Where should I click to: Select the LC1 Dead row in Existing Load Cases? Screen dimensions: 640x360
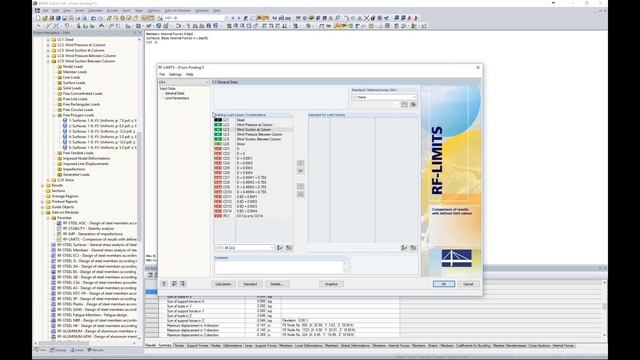(253, 120)
